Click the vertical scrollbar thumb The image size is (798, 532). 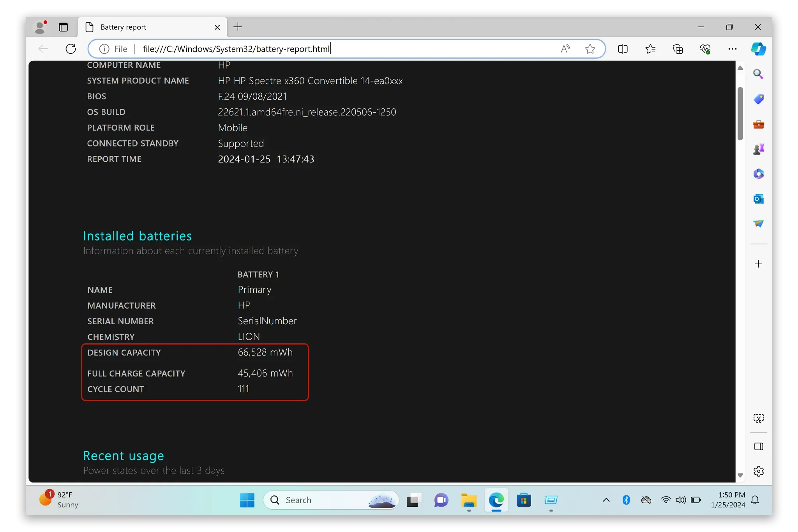740,113
